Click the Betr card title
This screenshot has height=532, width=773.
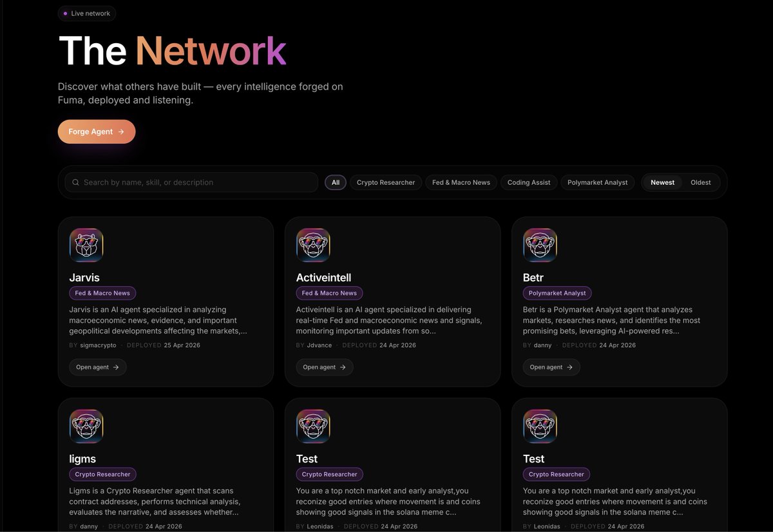click(533, 278)
